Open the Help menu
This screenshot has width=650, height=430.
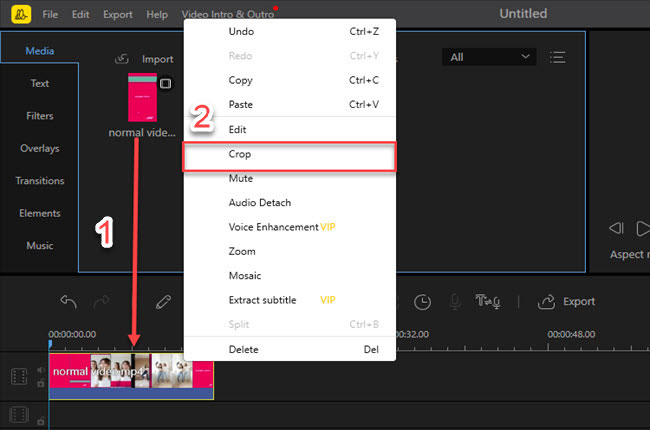click(x=157, y=15)
